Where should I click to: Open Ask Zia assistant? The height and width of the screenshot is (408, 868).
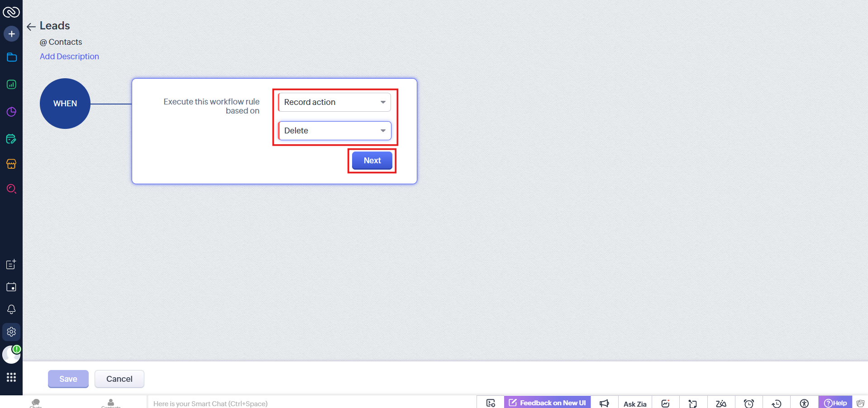point(635,403)
